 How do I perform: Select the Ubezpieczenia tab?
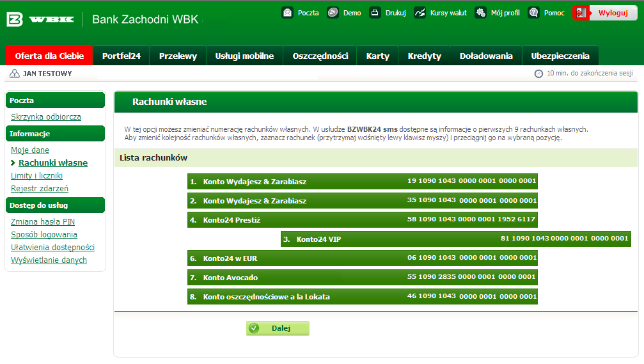(x=560, y=56)
